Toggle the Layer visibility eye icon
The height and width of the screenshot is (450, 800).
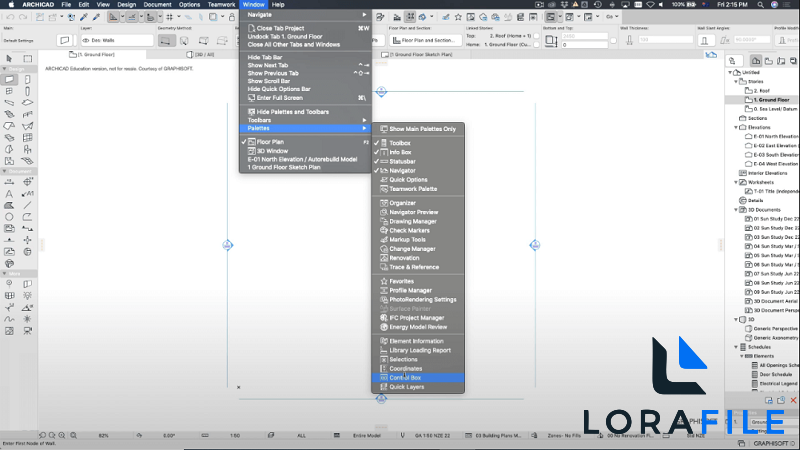coord(86,40)
